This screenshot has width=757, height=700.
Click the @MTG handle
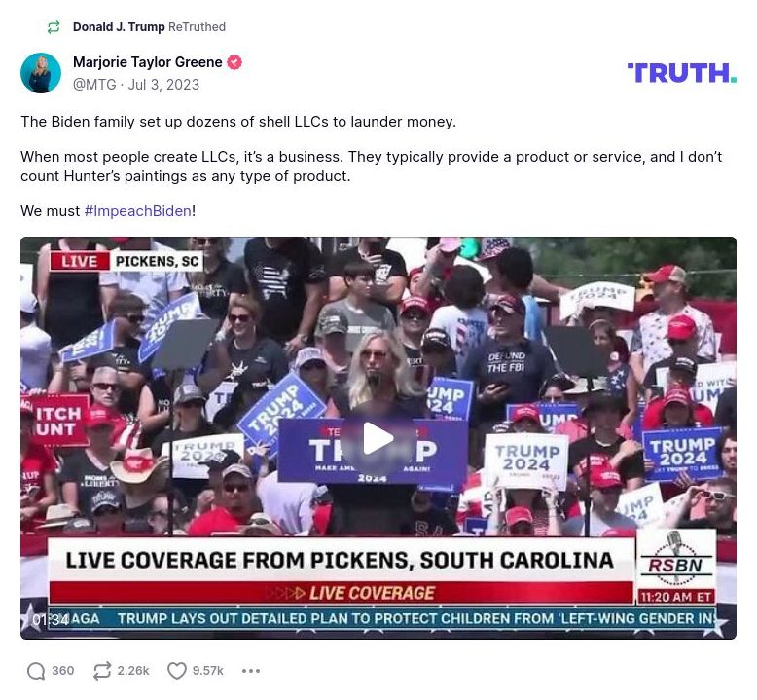coord(94,85)
